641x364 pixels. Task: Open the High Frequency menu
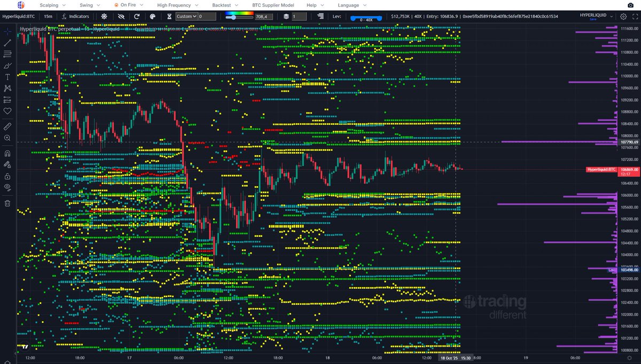(177, 5)
